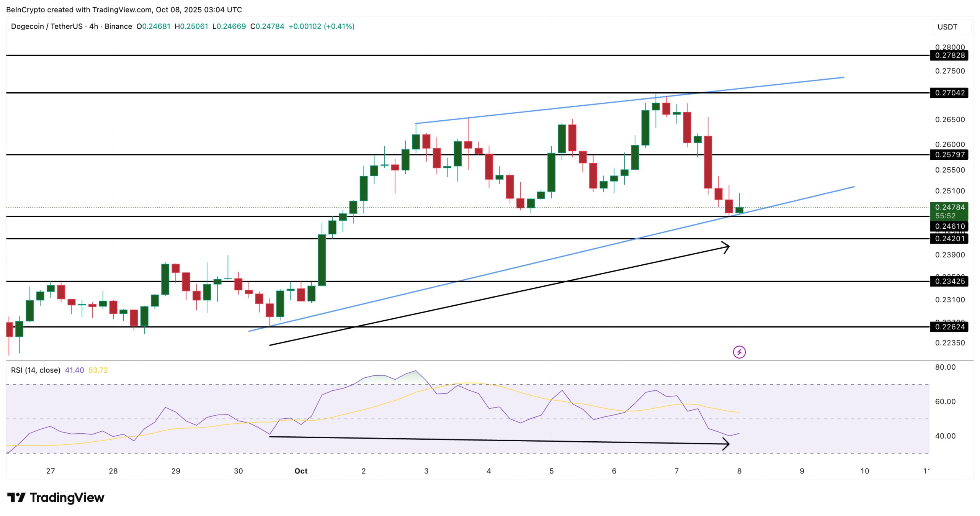Click the Dogecoin / TetherUS symbol title
This screenshot has height=516, width=980.
point(47,26)
